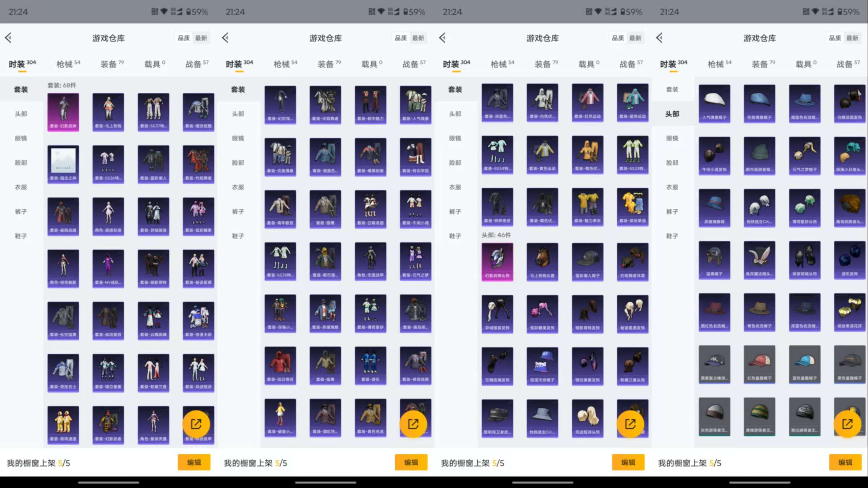Select the 红色鸭舌帽子 red cap item
Screen dimensions: 868x488
click(759, 364)
